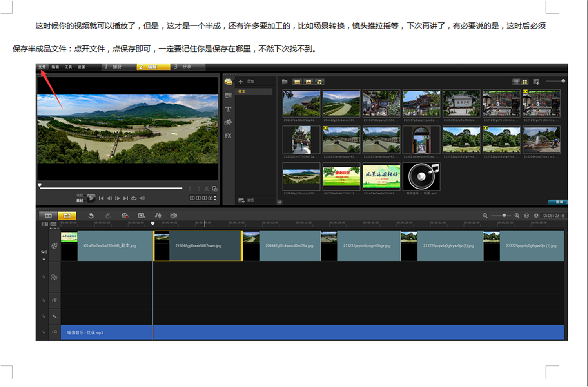Click the mark-in bracket icon
This screenshot has height=387, width=588.
tap(191, 189)
